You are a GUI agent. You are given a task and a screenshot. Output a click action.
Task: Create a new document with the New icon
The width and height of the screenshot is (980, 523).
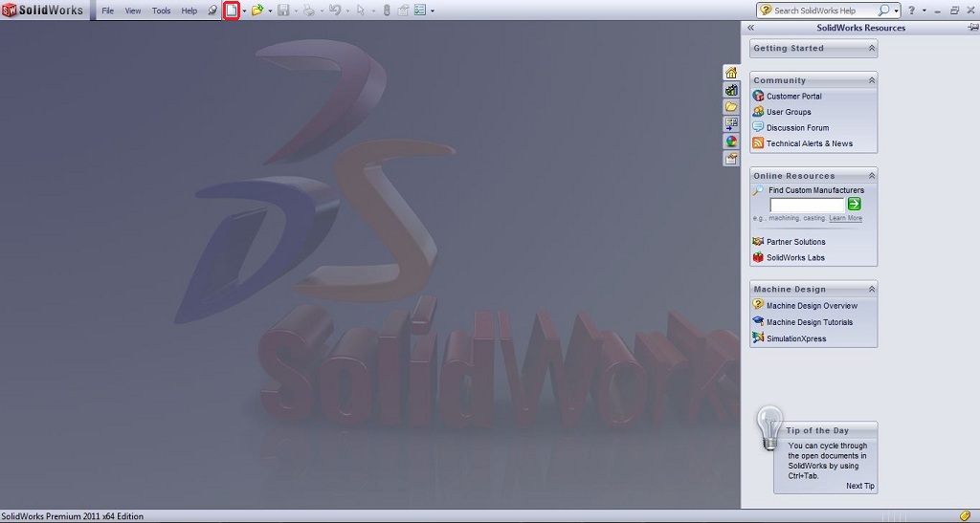point(232,11)
